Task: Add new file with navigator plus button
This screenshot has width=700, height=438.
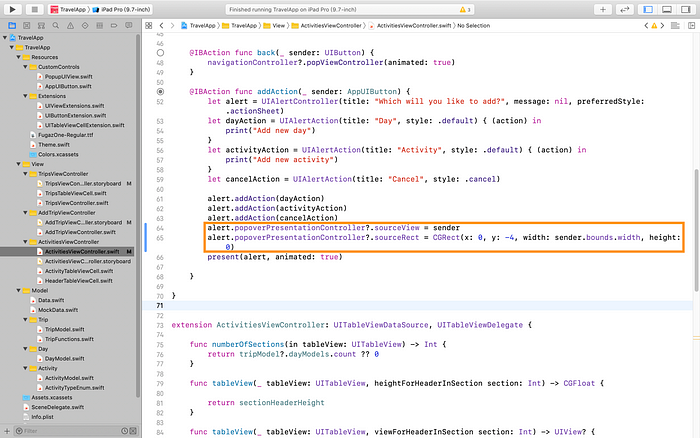Action: tap(7, 431)
